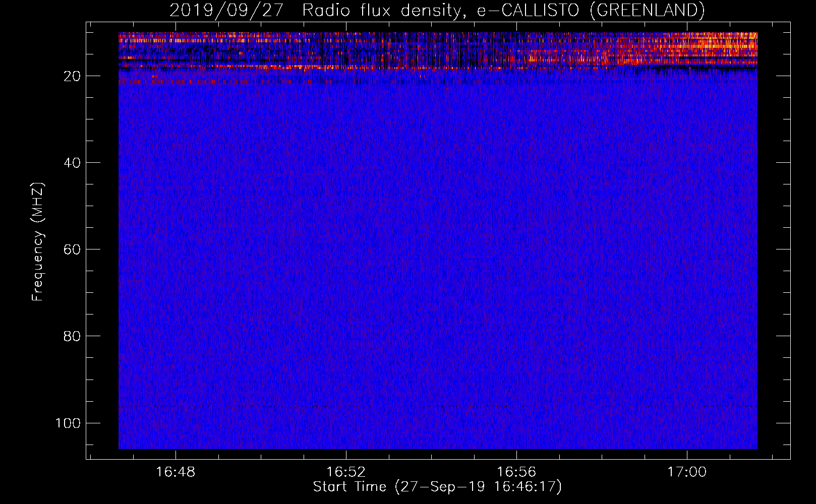Click the 100 frequency tick label
This screenshot has height=504, width=816.
68,423
